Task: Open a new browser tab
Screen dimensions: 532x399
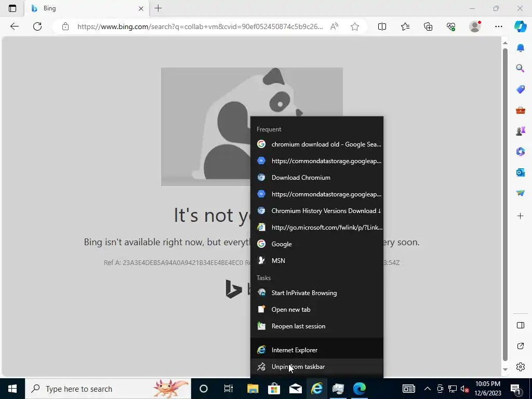Action: (158, 8)
